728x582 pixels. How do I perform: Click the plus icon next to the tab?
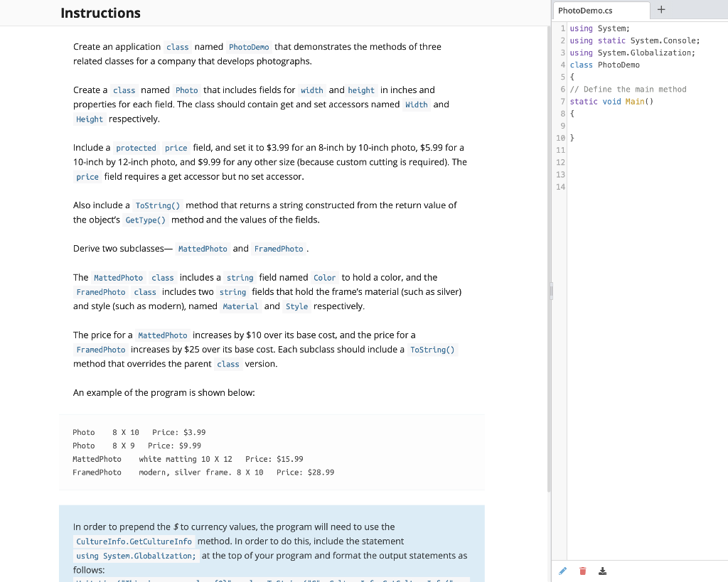coord(661,10)
